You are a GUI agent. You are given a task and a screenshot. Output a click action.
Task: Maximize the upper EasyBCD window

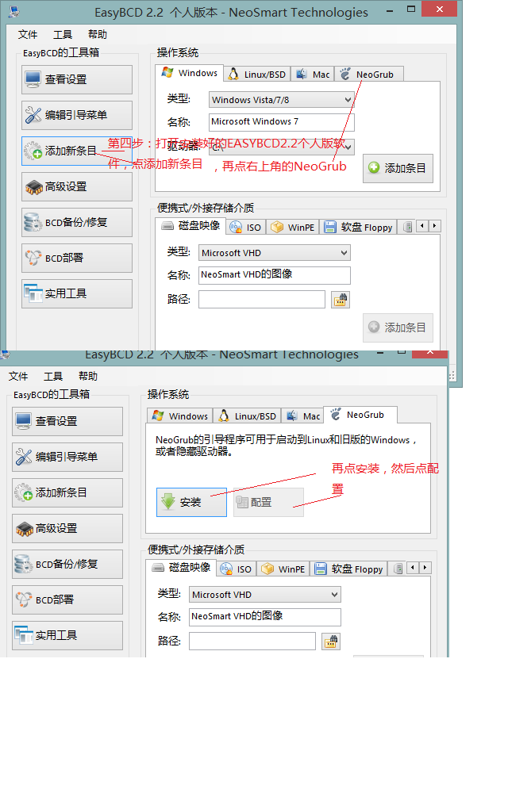(x=411, y=10)
